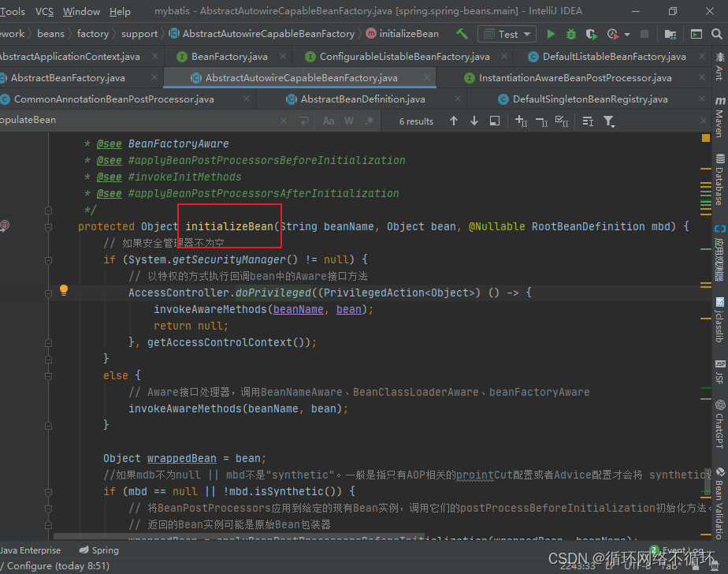The height and width of the screenshot is (574, 728).
Task: Start debugging using the bug icon
Action: coord(572,34)
